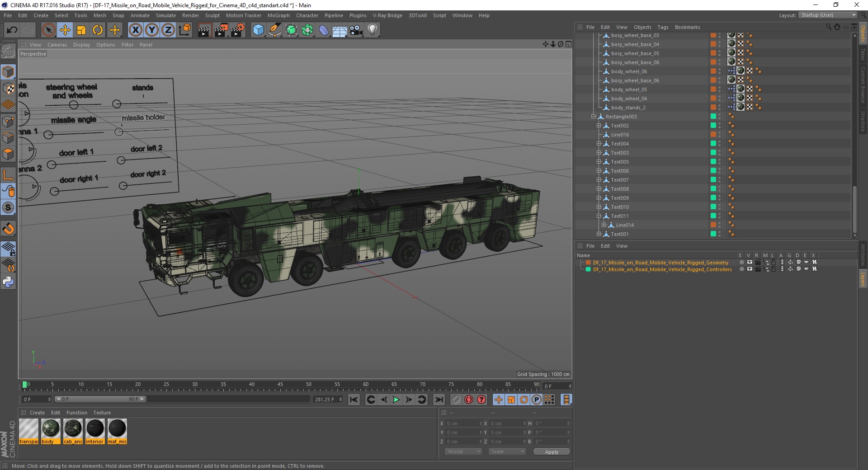Toggle Z axis lock
This screenshot has width=868, height=470.
pyautogui.click(x=168, y=30)
